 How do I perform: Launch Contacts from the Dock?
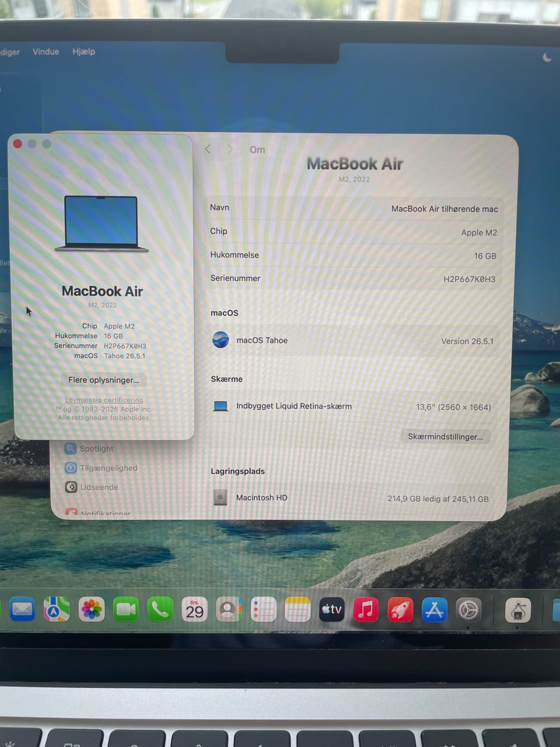tap(229, 610)
